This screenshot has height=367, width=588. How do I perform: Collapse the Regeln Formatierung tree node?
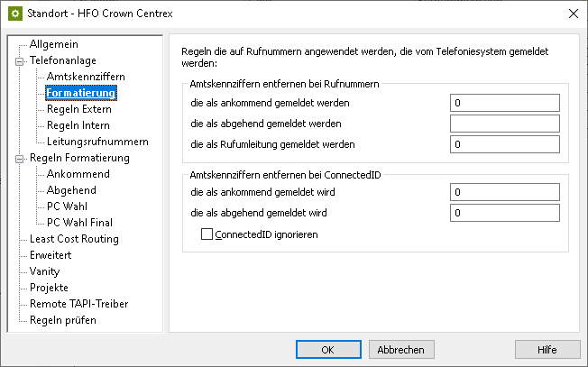(19, 158)
